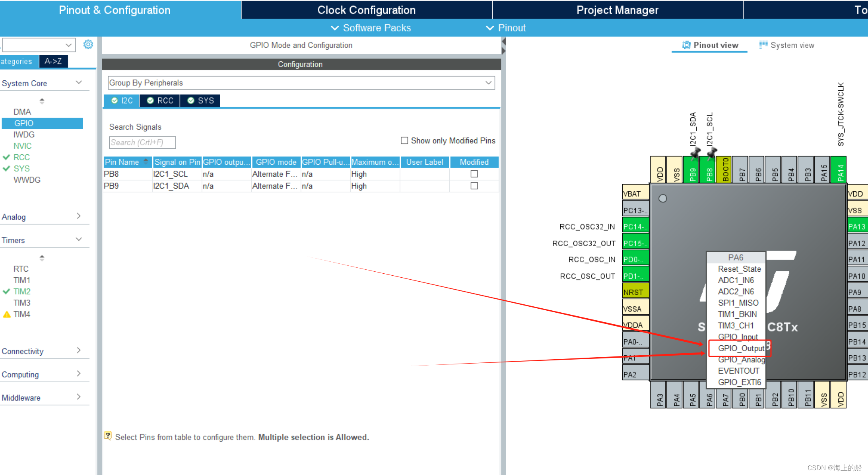Click the I2C1_SCL pin pushpin icon
Image resolution: width=868 pixels, height=475 pixels.
[x=712, y=153]
